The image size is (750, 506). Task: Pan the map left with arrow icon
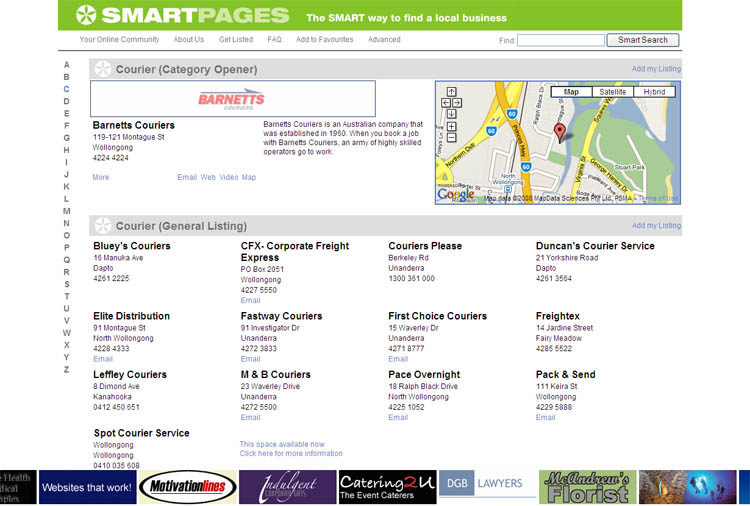click(446, 102)
